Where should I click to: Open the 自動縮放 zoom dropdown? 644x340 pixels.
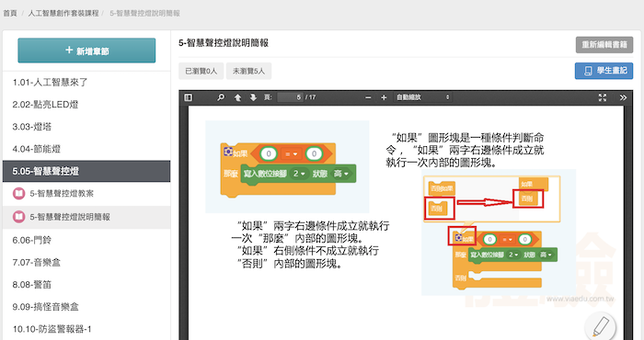tap(422, 97)
